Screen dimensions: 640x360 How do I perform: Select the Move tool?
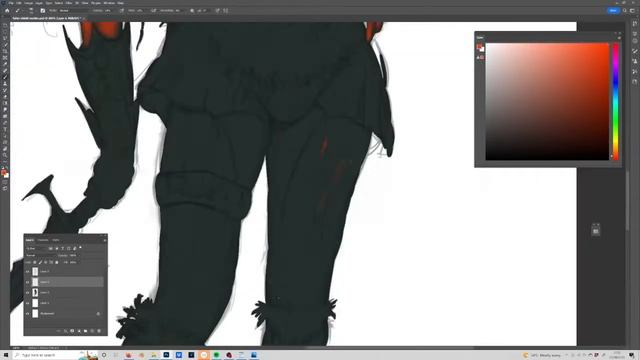(x=5, y=25)
